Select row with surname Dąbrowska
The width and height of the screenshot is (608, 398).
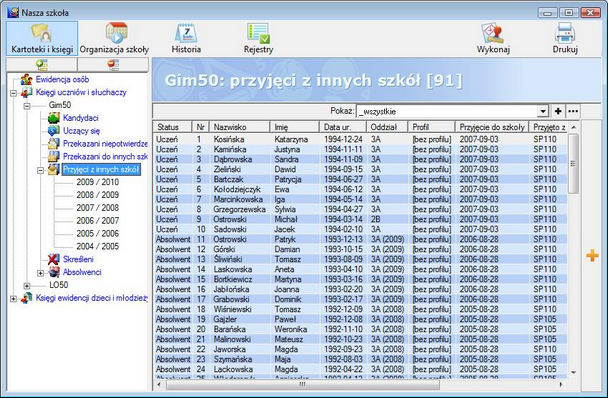(x=361, y=159)
